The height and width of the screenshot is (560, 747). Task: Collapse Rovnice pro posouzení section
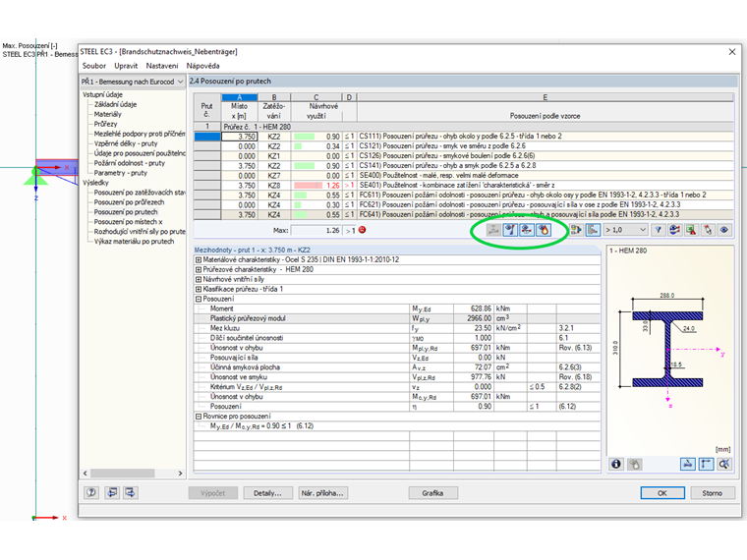point(199,417)
